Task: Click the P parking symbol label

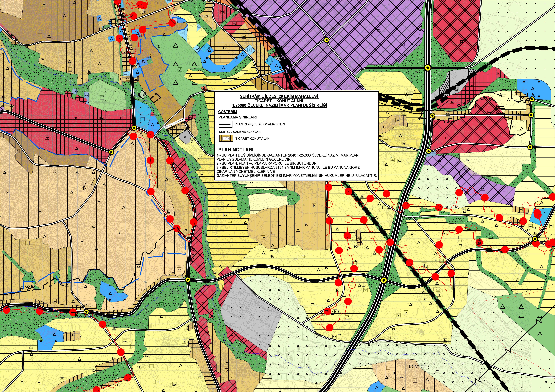Action: [x=120, y=79]
